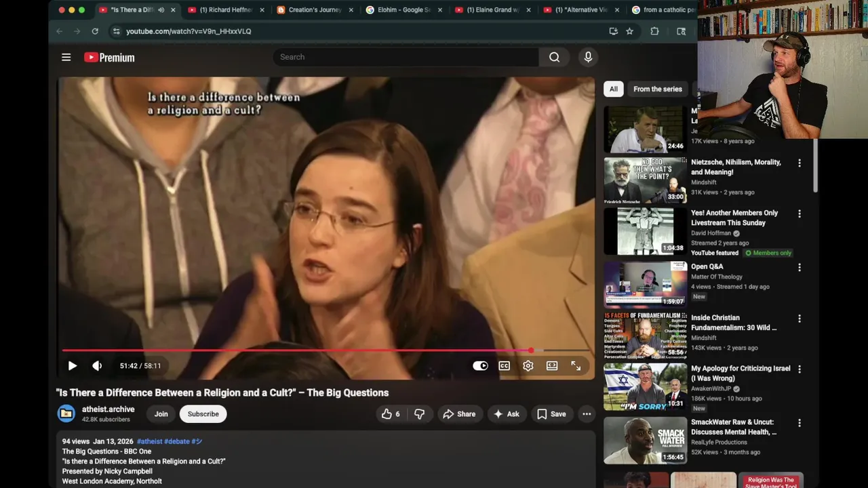
Task: Open My Apology for Criticizing Israel title
Action: tap(741, 373)
